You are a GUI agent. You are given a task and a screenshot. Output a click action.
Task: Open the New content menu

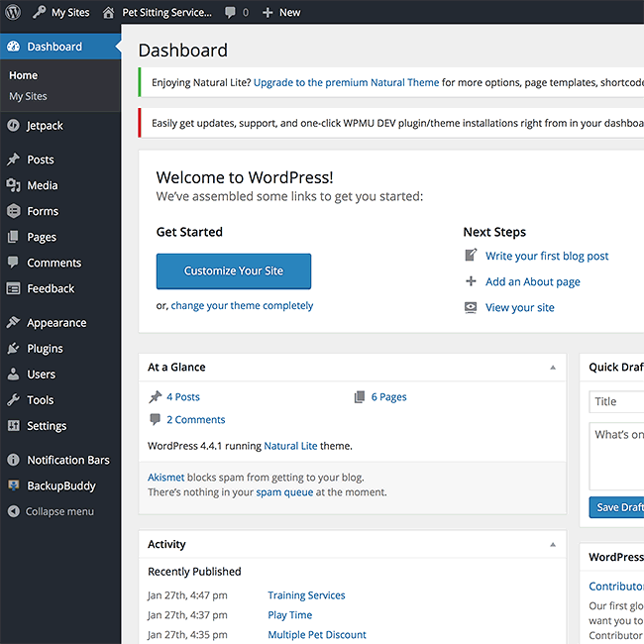coord(290,13)
